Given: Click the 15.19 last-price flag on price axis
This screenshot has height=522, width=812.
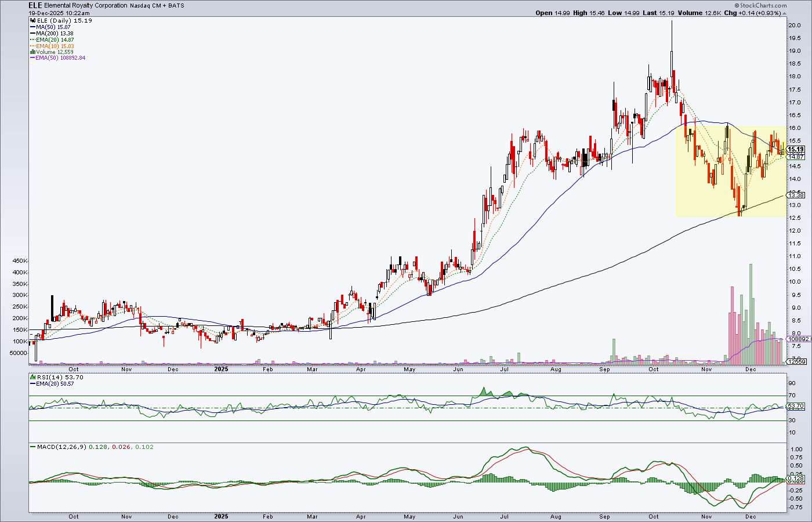Looking at the screenshot, I should pos(796,150).
